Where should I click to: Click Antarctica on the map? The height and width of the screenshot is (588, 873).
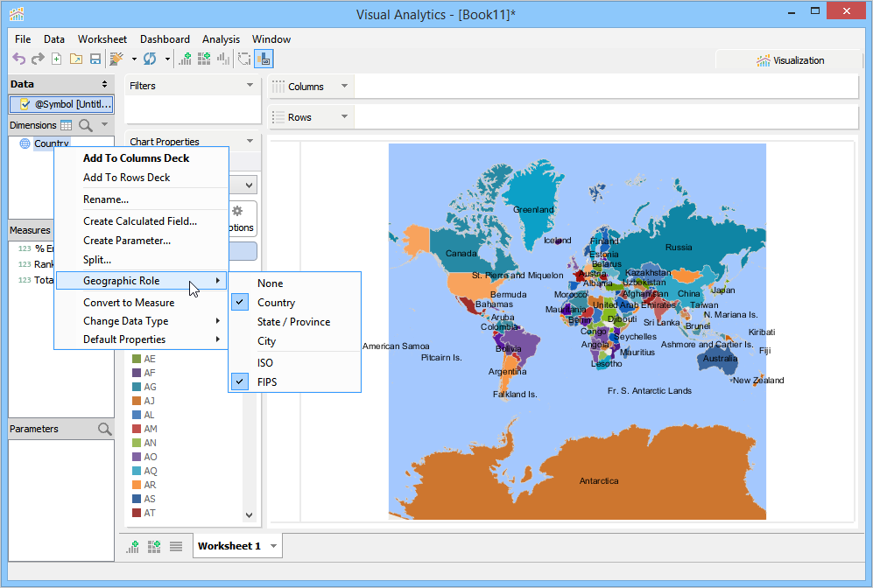point(599,480)
